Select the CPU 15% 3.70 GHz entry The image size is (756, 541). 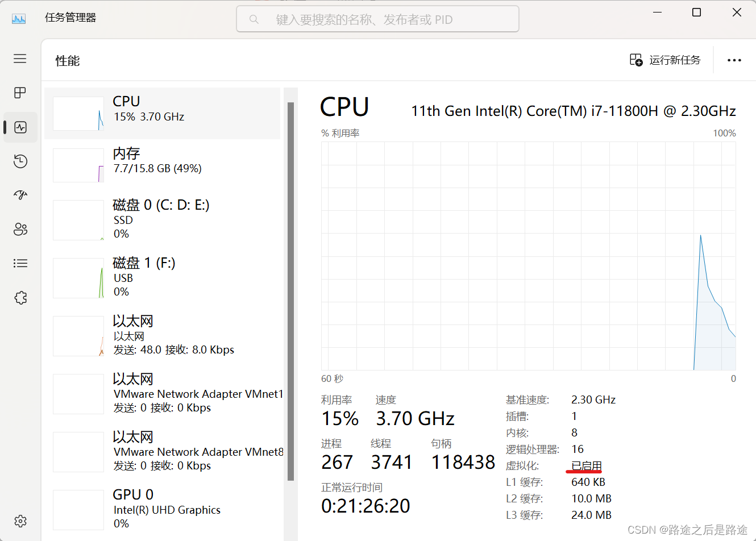pos(163,113)
